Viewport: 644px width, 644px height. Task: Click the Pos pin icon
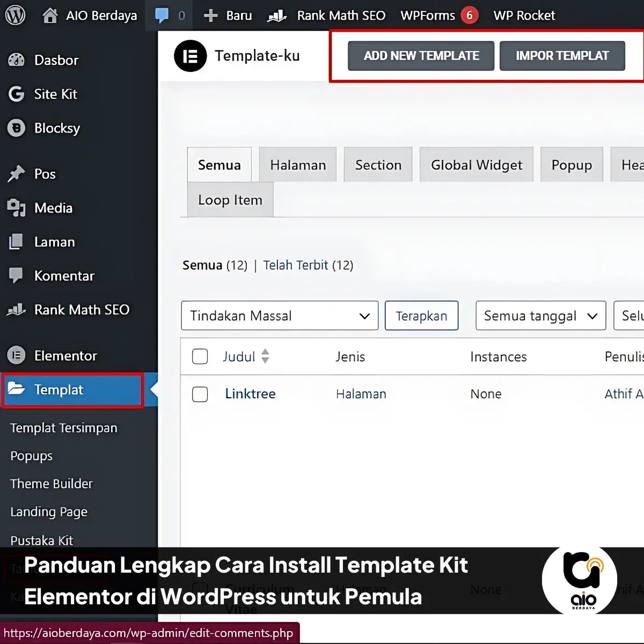point(16,174)
